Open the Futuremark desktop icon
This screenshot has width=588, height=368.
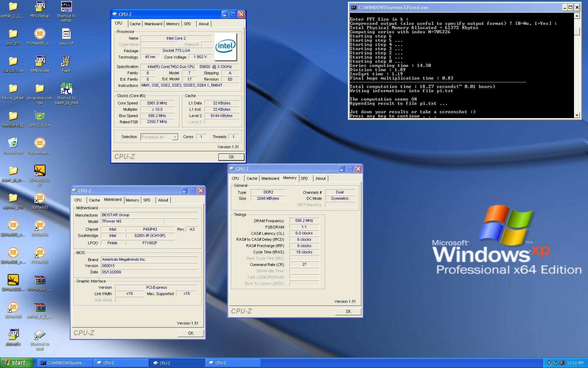click(x=40, y=143)
